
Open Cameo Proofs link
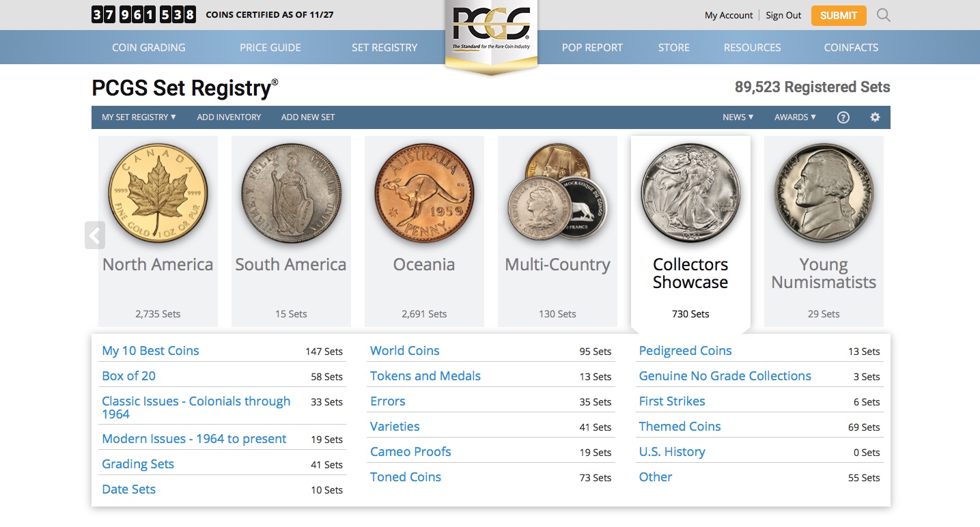coord(410,452)
